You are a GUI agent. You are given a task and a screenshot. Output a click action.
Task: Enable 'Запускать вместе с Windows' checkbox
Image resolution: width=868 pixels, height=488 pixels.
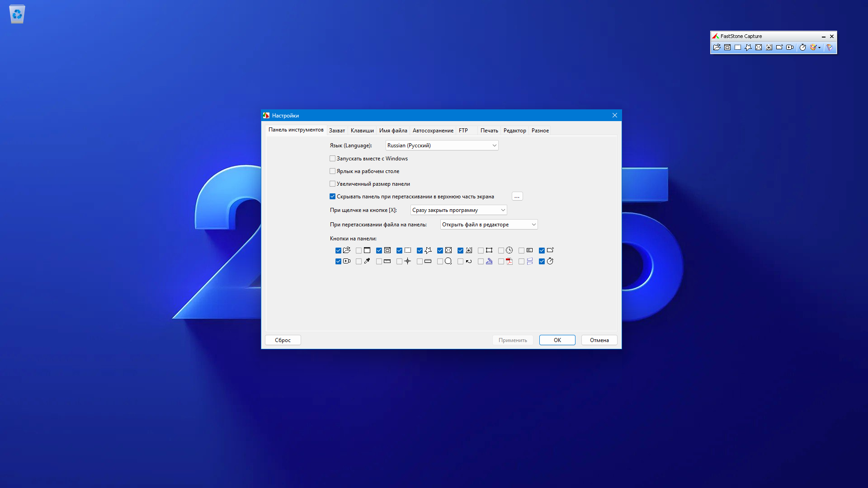pos(333,159)
